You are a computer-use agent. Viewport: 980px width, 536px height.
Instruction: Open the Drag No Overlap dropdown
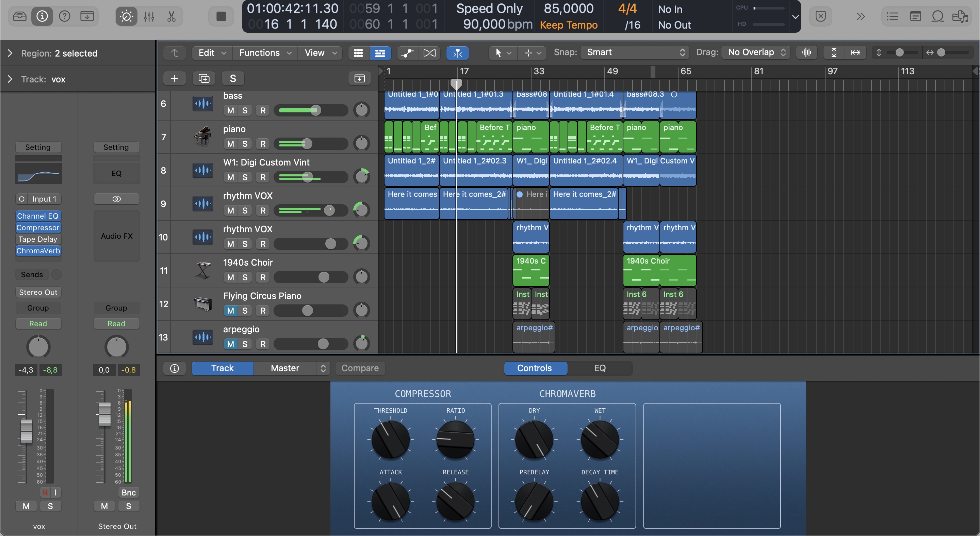coord(755,52)
